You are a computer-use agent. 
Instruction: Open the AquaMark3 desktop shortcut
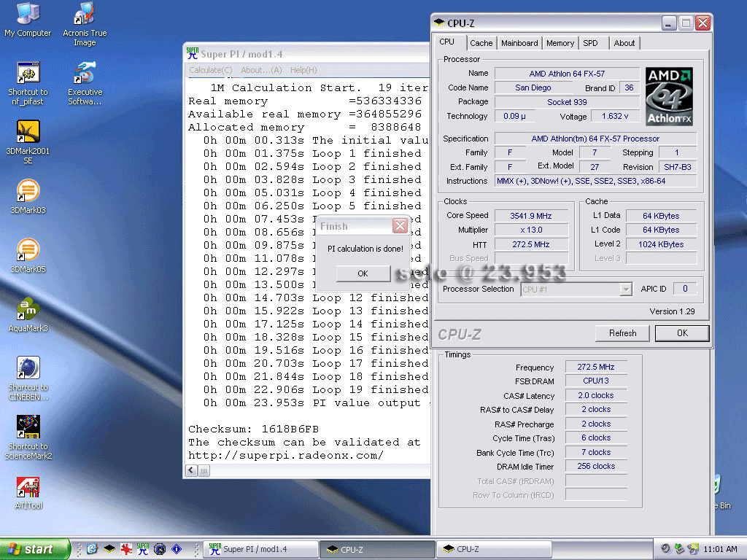pyautogui.click(x=28, y=310)
